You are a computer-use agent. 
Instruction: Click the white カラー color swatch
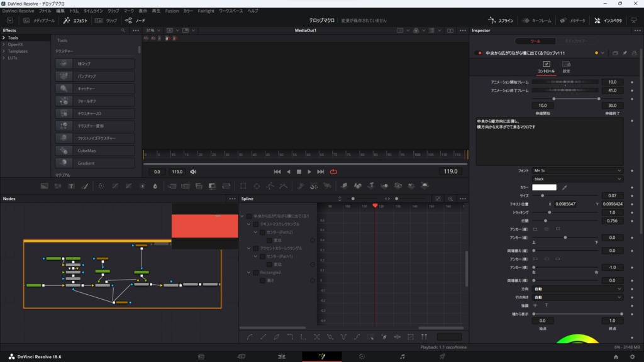(544, 187)
